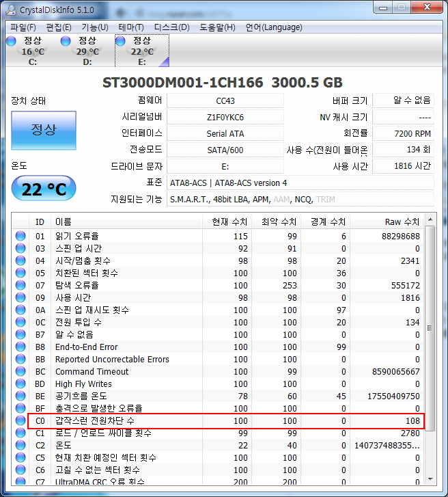Click the status orb for attribute 0C
This screenshot has width=448, height=497.
pos(20,323)
